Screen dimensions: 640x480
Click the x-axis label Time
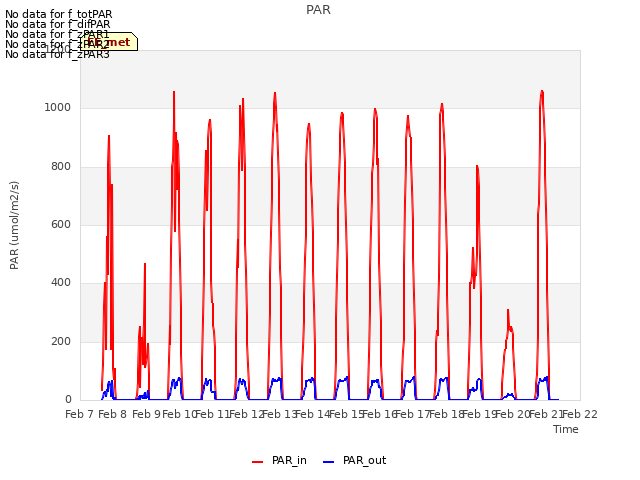pos(566,429)
